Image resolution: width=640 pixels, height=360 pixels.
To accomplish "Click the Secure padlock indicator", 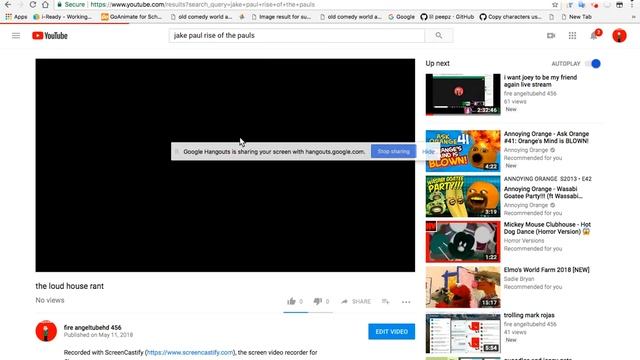I will click(x=71, y=5).
